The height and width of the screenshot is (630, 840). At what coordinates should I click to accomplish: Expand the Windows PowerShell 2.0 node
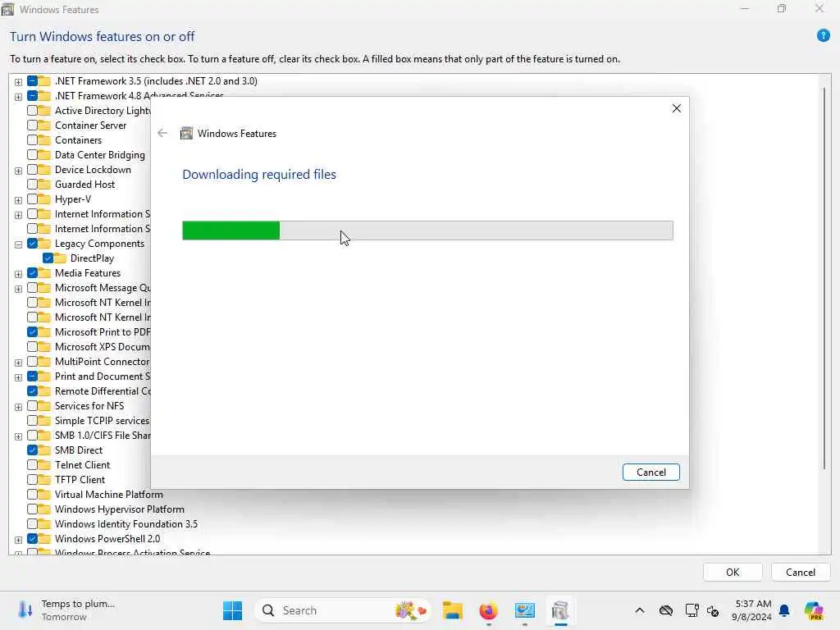pos(18,540)
